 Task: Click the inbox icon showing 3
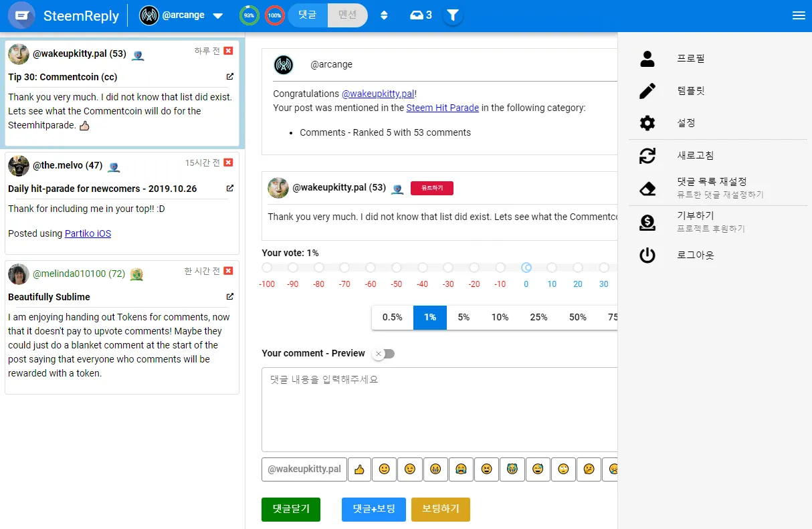(x=421, y=15)
